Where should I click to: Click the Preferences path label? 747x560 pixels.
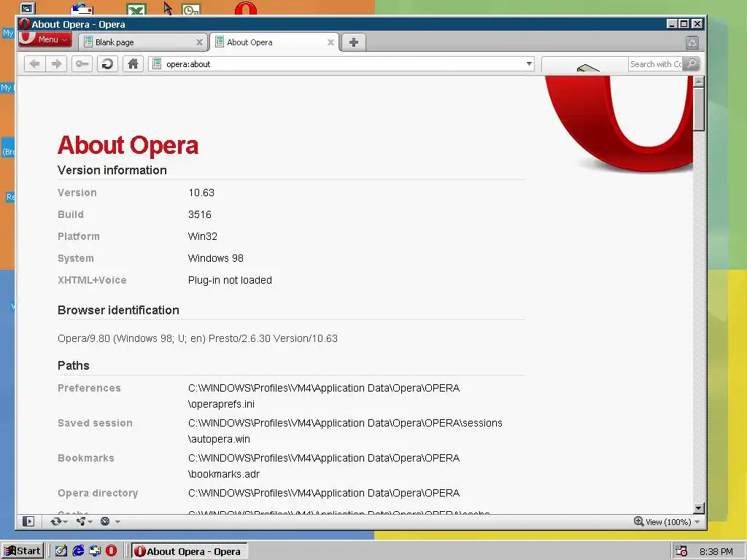click(89, 388)
